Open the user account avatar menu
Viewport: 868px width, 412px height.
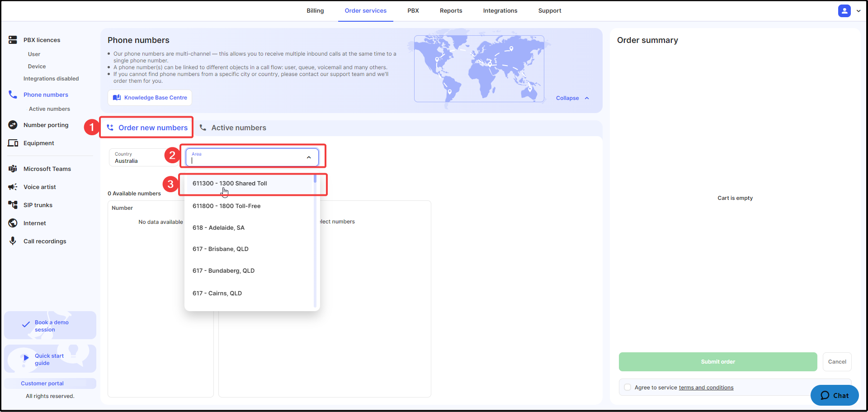[844, 11]
